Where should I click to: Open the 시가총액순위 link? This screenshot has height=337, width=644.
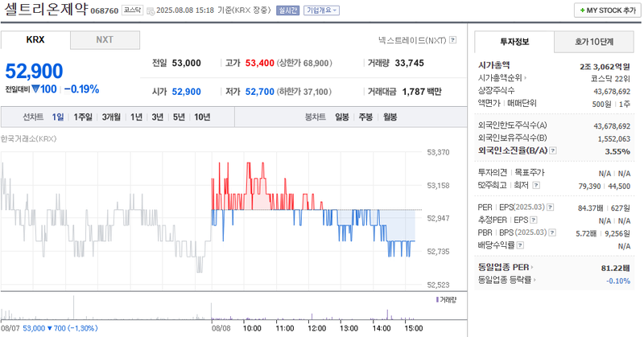coord(502,77)
